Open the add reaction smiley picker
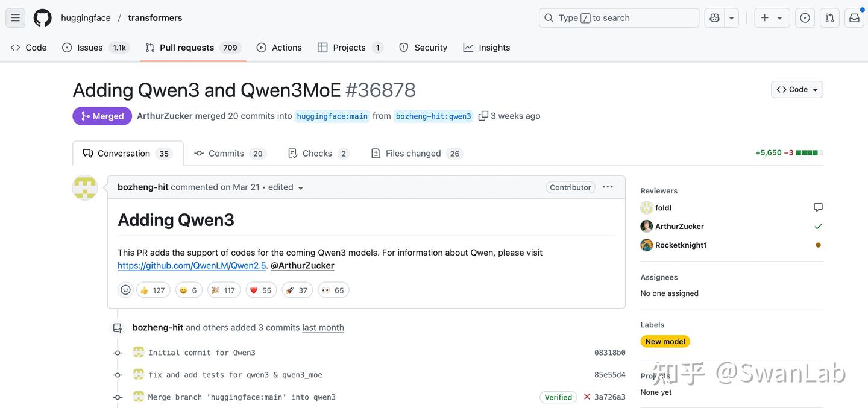 pyautogui.click(x=125, y=290)
